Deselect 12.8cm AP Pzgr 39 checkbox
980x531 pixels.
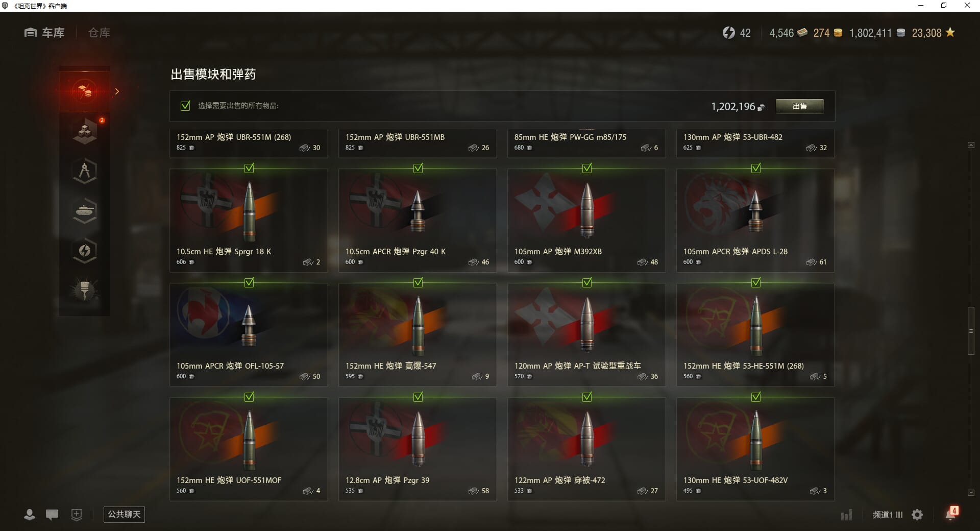tap(418, 397)
